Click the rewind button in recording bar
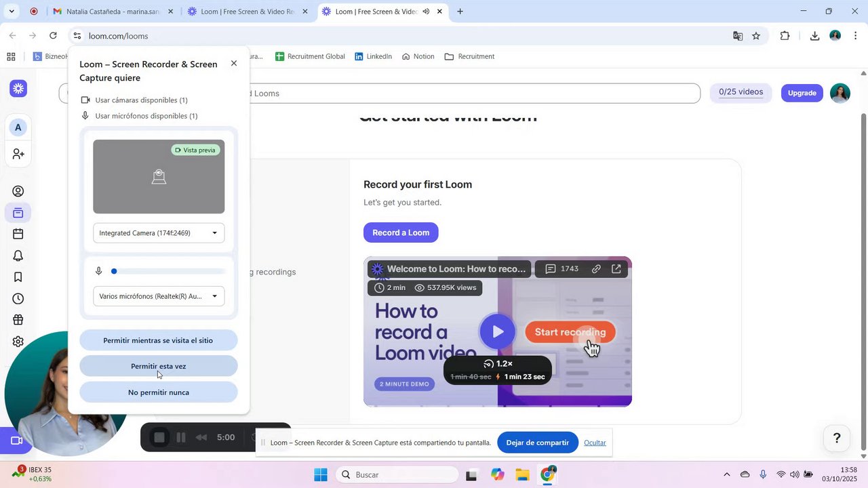The image size is (868, 488). click(x=201, y=438)
